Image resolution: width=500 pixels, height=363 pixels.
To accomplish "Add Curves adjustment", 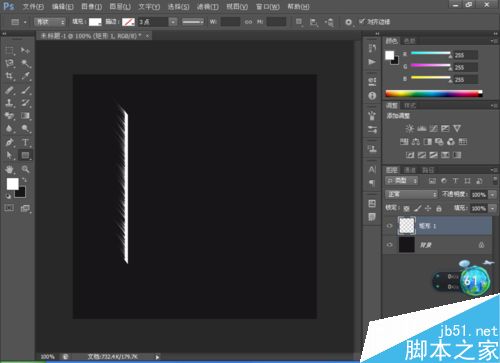I will pos(433,129).
